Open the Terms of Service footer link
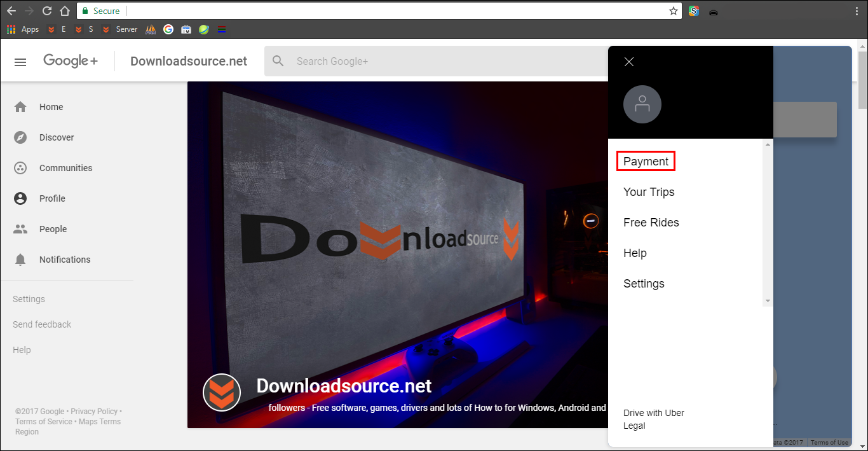Viewport: 868px width, 451px height. (x=44, y=422)
